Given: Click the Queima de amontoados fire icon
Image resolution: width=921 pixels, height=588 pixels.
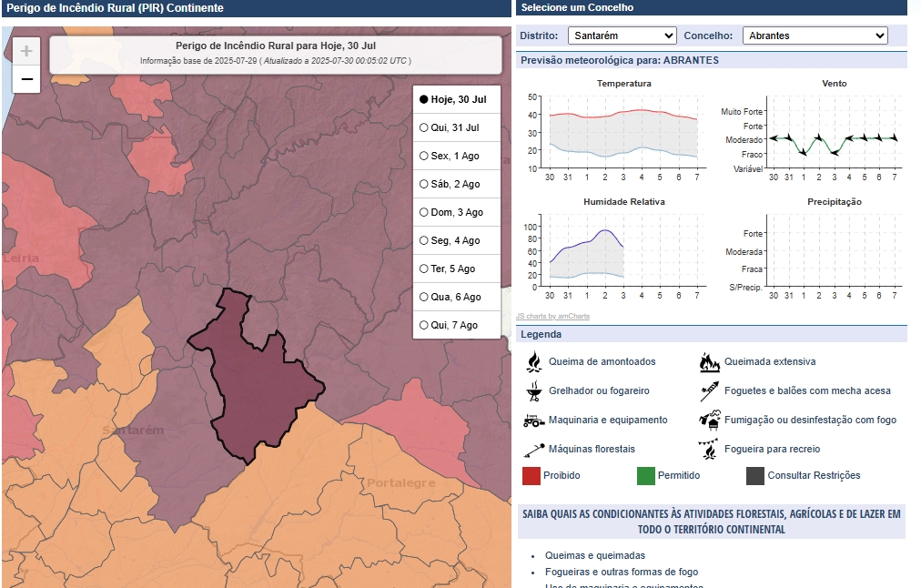Looking at the screenshot, I should coord(533,362).
